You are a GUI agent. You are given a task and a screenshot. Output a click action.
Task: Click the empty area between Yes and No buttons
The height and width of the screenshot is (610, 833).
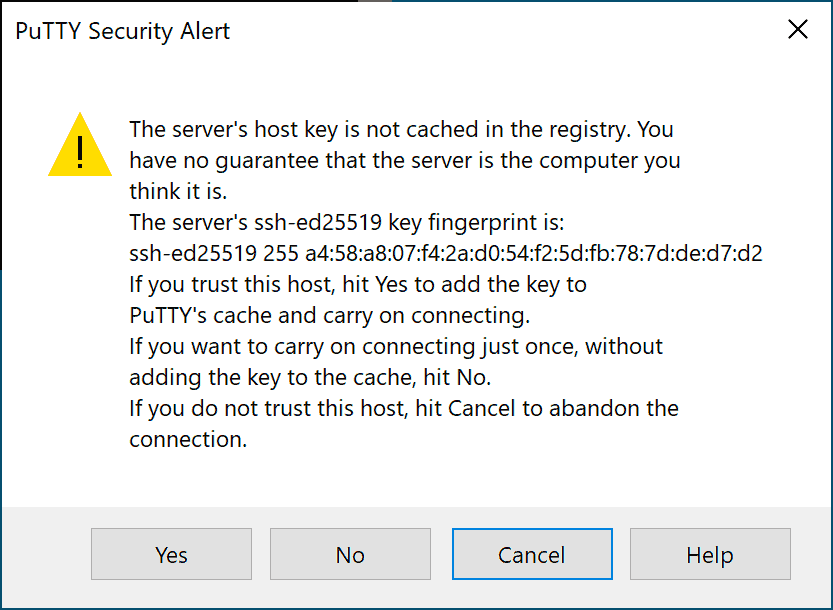260,554
